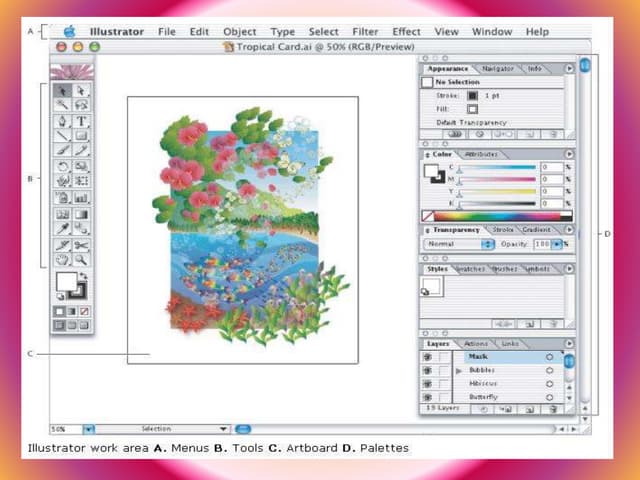This screenshot has height=480, width=640.
Task: Hide the Mask layer with eye icon
Action: point(428,356)
